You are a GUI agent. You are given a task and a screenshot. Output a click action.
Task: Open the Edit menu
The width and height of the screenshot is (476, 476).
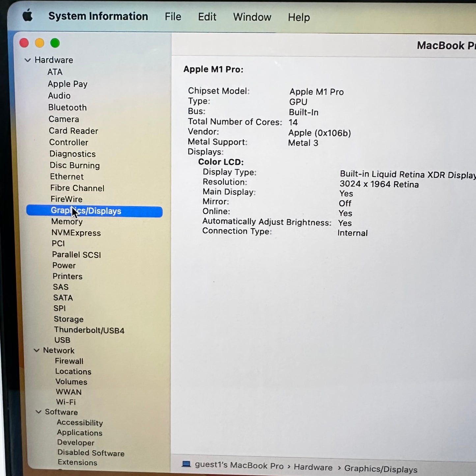click(x=207, y=17)
